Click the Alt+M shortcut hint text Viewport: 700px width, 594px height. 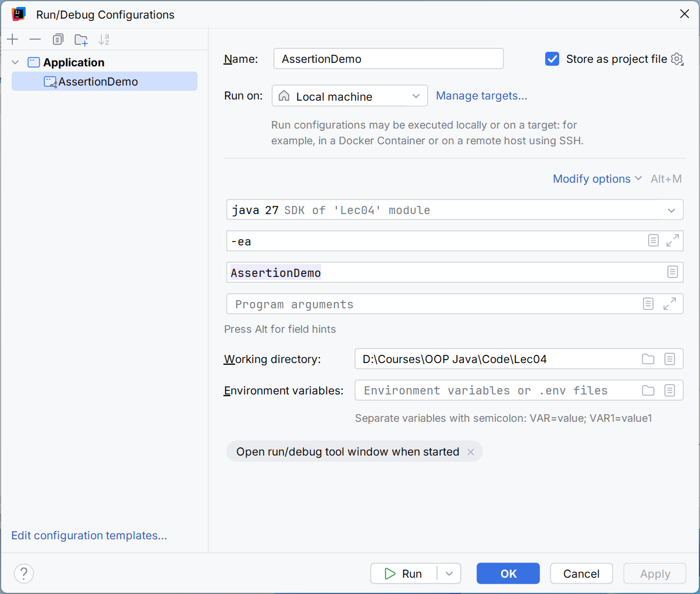click(x=666, y=179)
